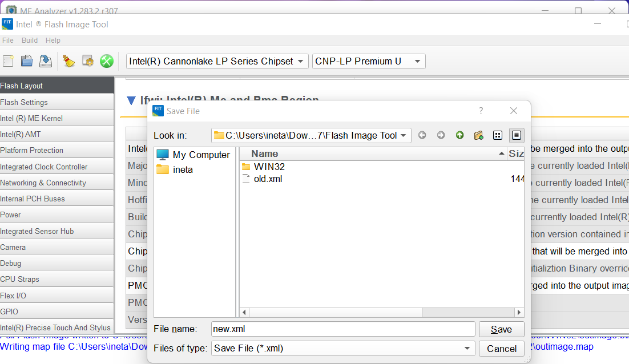Select Intel(R) Precise Touch And Stylus
The height and width of the screenshot is (364, 629).
57,327
